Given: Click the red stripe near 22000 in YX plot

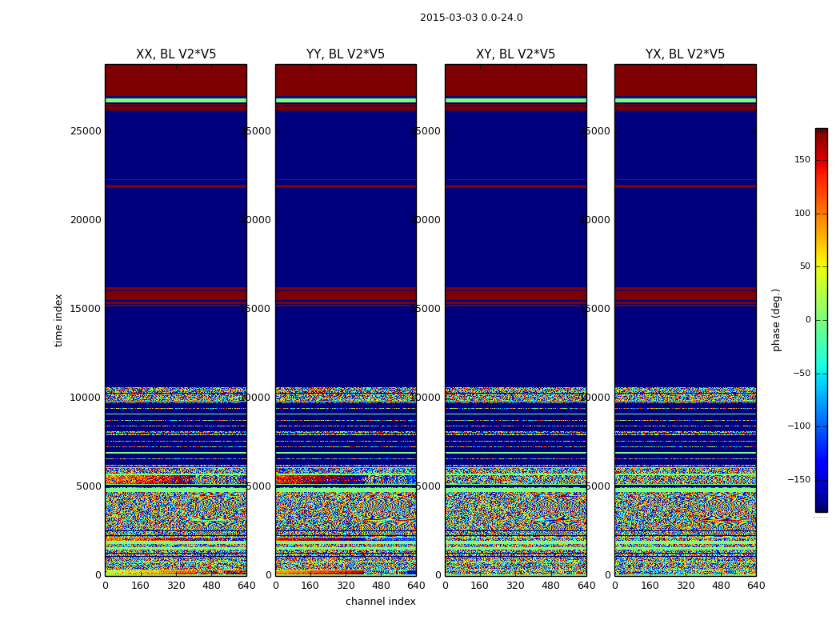Looking at the screenshot, I should pyautogui.click(x=685, y=186).
